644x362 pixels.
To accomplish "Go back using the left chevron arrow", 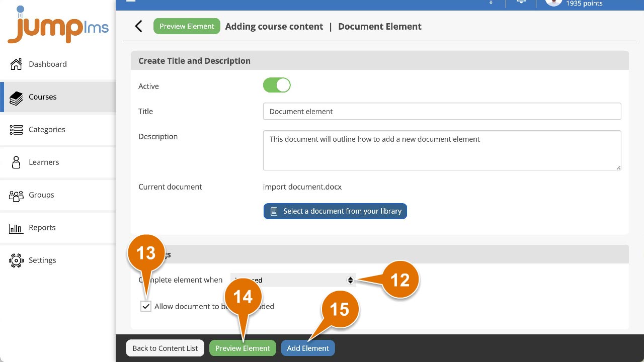I will point(139,26).
